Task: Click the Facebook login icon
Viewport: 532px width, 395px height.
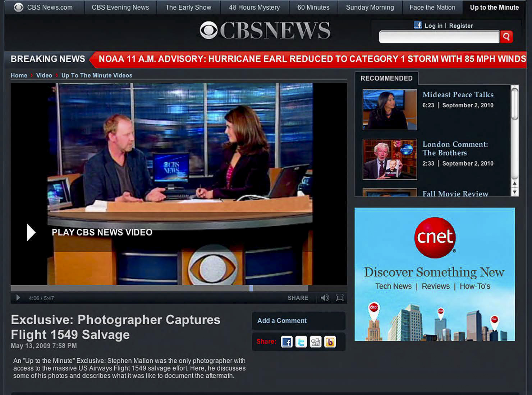Action: [x=418, y=25]
